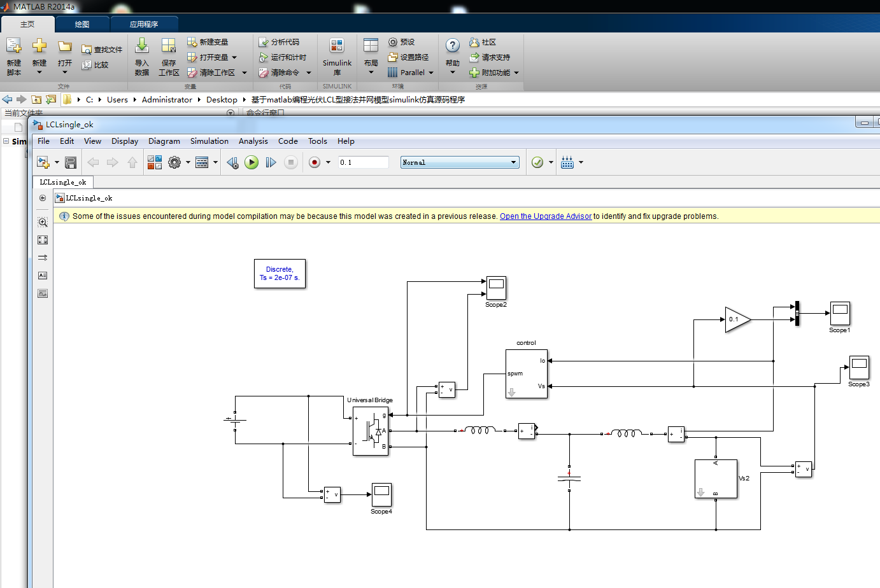Click the Model Advisor checkmark icon
Image resolution: width=880 pixels, height=588 pixels.
[x=537, y=163]
